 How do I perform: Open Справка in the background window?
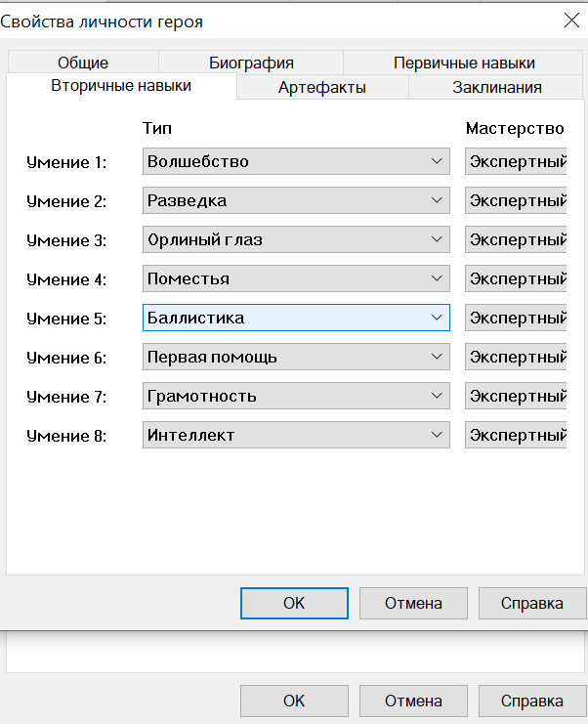[x=532, y=701]
